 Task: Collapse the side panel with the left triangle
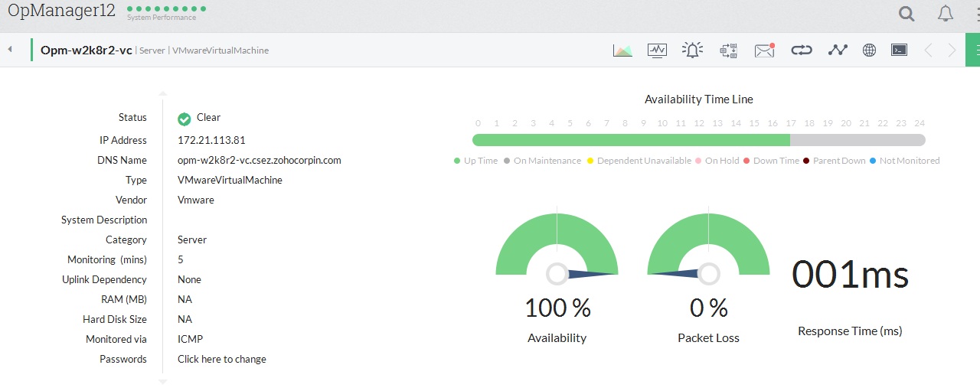pyautogui.click(x=10, y=50)
